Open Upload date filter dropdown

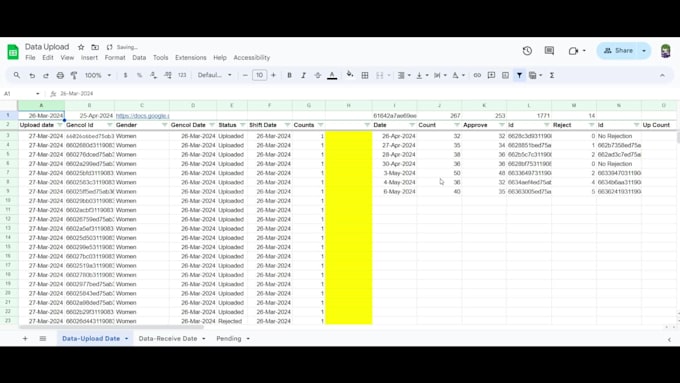coord(60,125)
